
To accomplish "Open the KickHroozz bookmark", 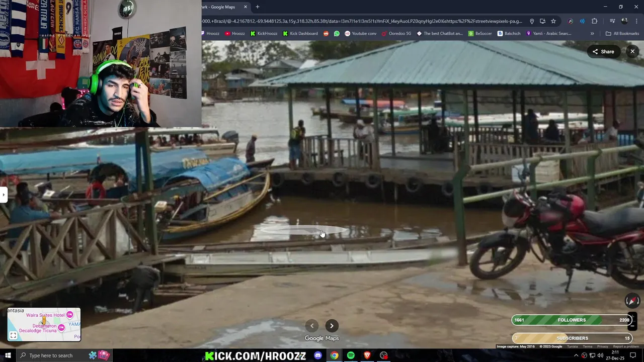I will pos(264,34).
